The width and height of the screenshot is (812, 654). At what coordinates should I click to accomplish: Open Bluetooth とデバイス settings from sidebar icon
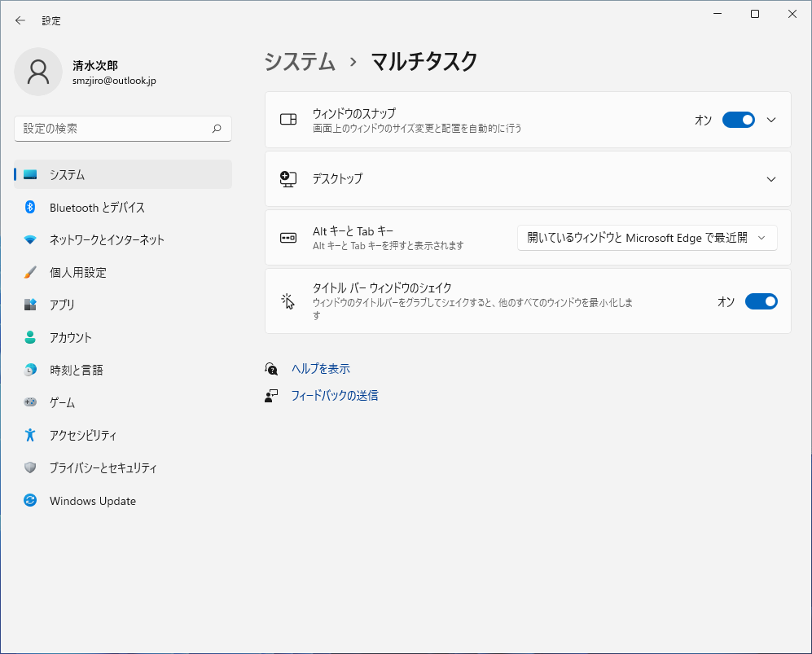click(x=30, y=208)
